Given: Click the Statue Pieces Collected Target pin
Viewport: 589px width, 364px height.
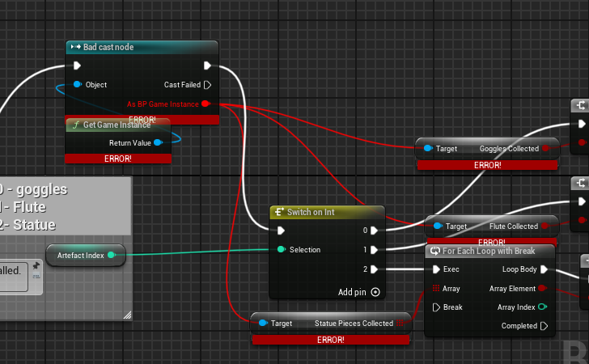Looking at the screenshot, I should (x=262, y=324).
